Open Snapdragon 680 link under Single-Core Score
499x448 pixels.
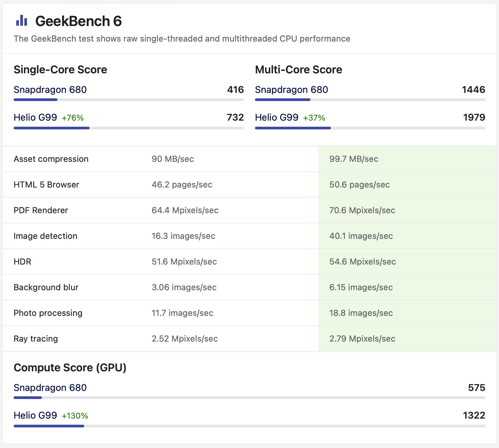50,90
